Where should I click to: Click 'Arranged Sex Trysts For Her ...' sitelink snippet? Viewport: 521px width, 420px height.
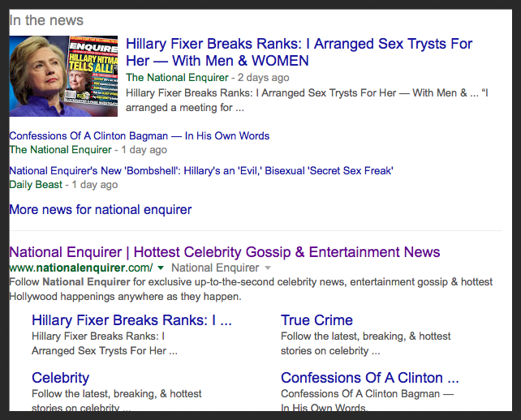(x=105, y=350)
